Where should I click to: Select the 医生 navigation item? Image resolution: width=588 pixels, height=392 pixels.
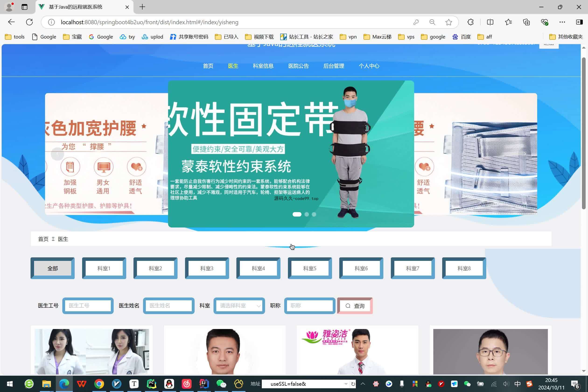coord(233,66)
